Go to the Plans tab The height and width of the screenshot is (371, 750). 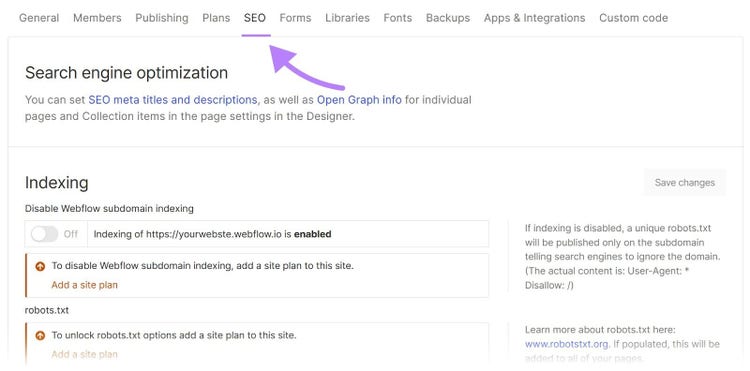(x=216, y=18)
